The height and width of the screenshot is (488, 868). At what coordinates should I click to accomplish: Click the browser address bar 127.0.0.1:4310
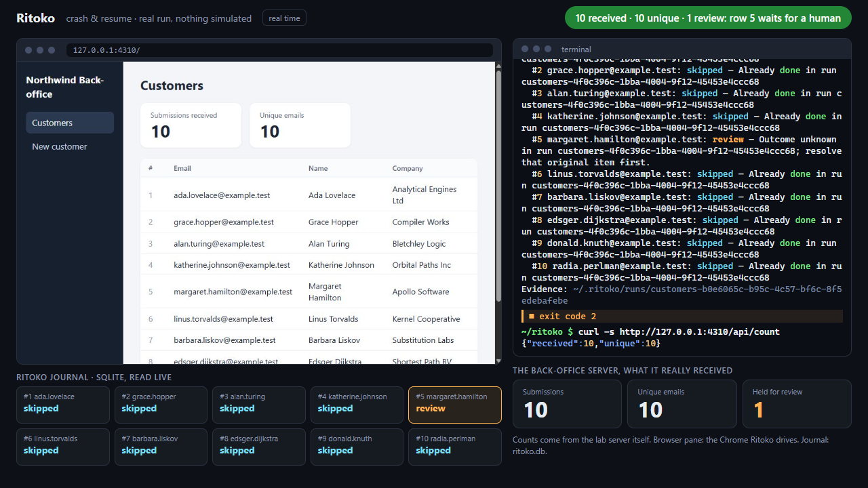pos(279,50)
